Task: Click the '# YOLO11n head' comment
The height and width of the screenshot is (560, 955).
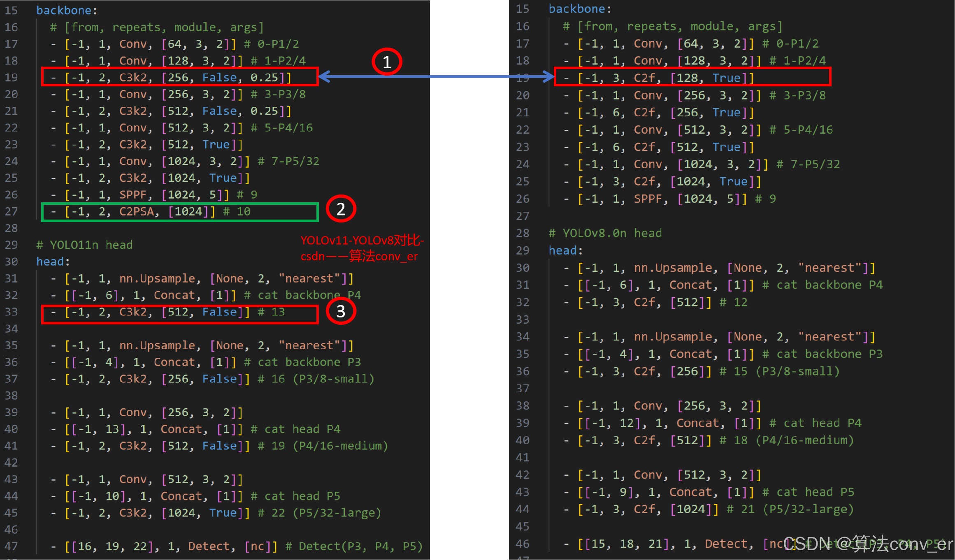Action: [84, 245]
